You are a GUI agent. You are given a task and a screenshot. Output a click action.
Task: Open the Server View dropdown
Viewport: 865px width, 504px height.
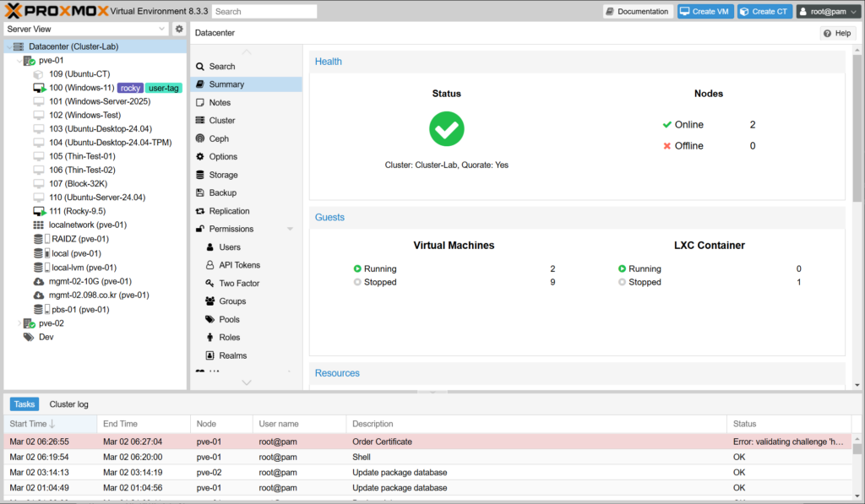coord(86,29)
